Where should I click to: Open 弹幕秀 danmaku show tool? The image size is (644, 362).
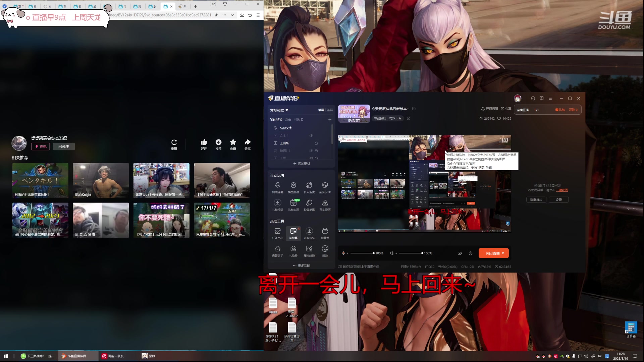pyautogui.click(x=325, y=234)
